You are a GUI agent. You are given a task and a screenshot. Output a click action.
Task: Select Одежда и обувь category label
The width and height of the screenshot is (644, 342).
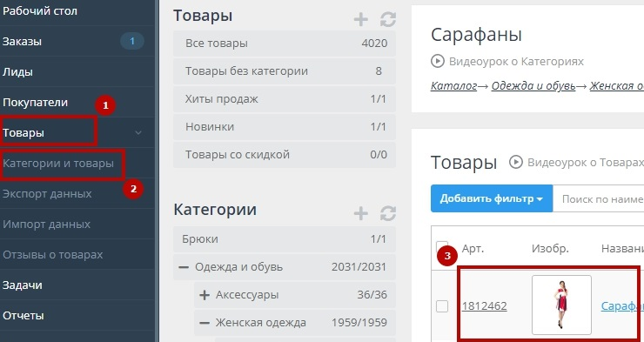(x=238, y=267)
